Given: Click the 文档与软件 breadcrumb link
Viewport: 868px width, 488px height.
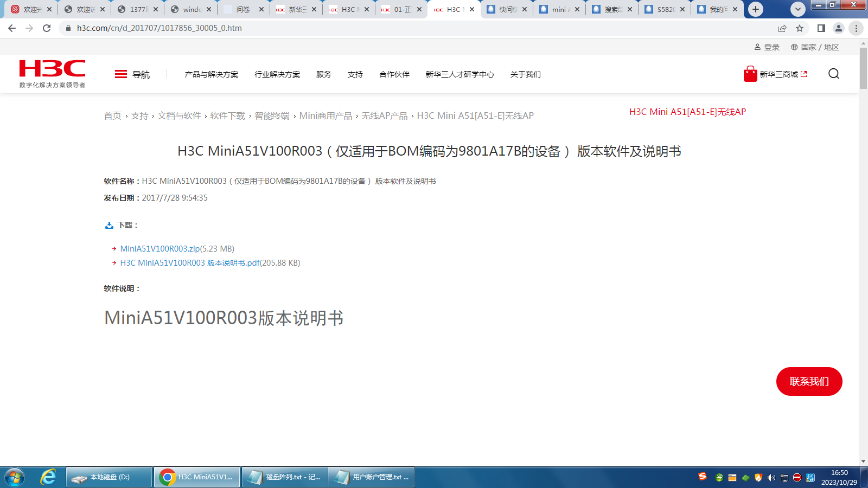Looking at the screenshot, I should [179, 115].
